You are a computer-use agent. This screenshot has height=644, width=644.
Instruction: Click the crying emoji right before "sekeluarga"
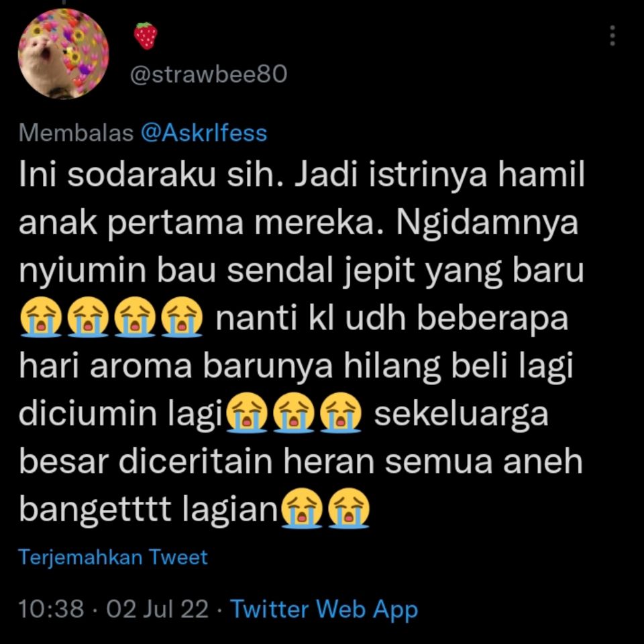[x=341, y=413]
